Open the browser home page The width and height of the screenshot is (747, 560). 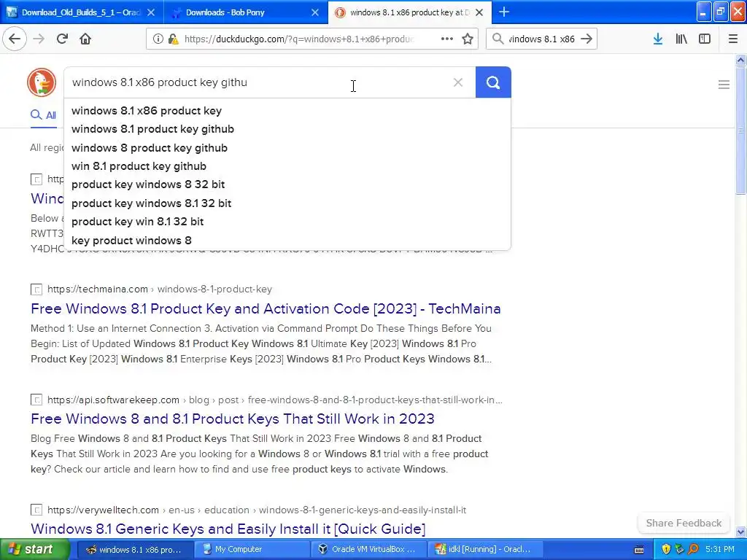(x=85, y=39)
